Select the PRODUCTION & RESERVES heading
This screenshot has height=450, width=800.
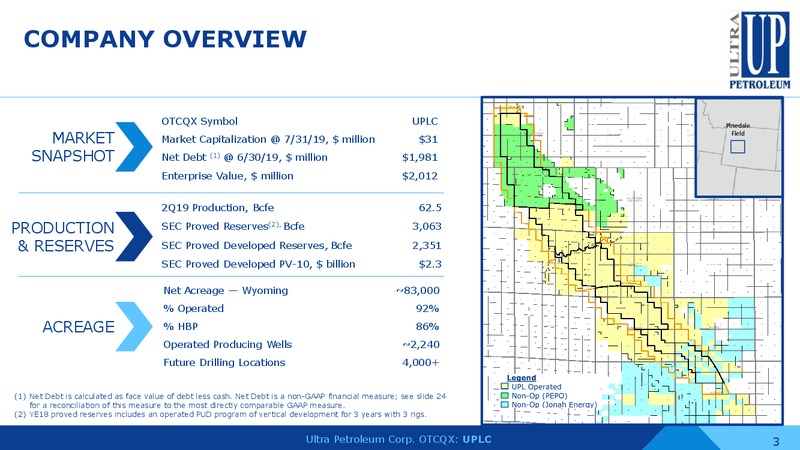click(63, 236)
